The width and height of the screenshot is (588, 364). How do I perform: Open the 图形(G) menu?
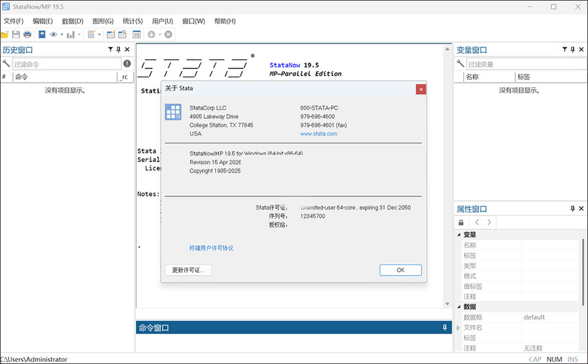tap(103, 21)
